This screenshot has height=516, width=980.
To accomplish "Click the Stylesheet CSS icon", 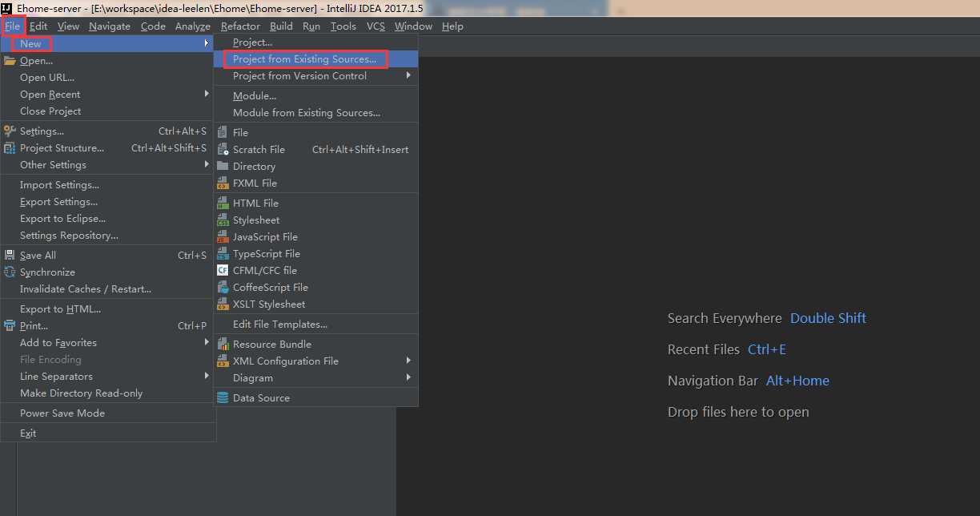I will tap(223, 220).
